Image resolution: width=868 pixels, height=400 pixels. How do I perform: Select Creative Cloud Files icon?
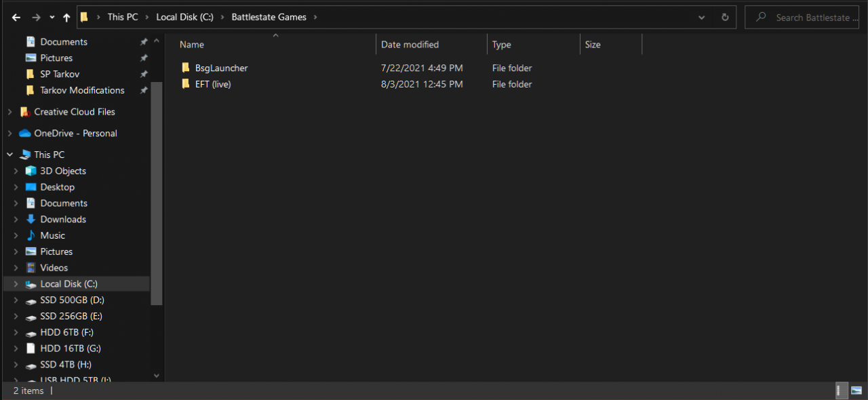tap(25, 112)
